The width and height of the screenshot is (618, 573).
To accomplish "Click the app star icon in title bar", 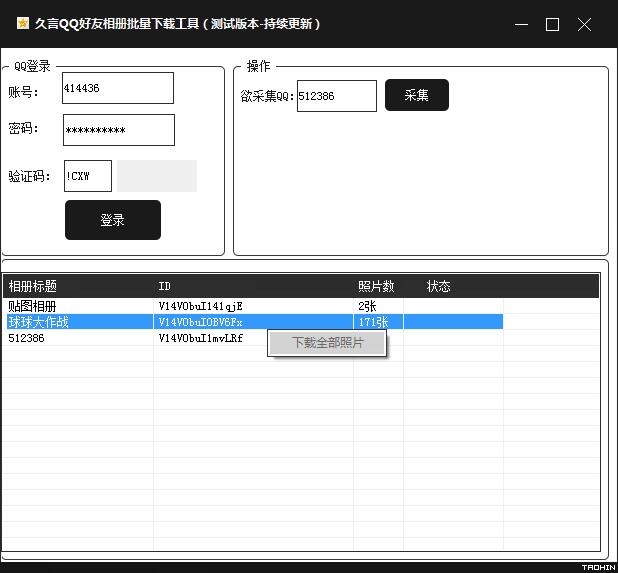I will coord(23,24).
